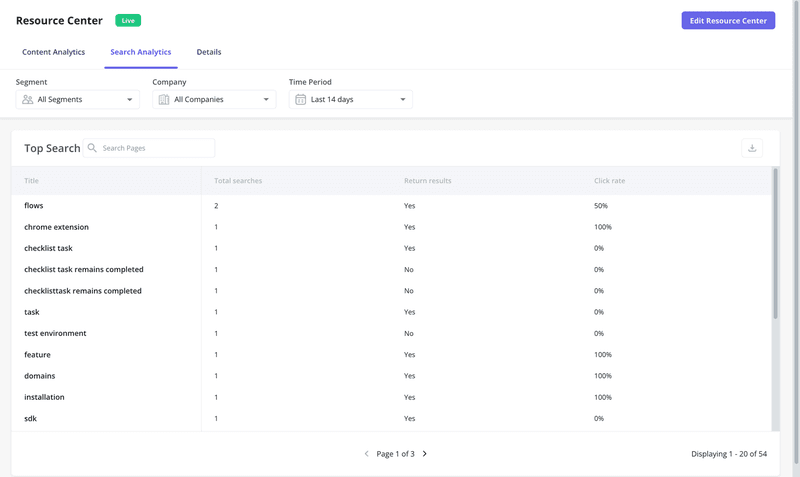Viewport: 800px width, 477px height.
Task: Select the chrome extension row
Action: coord(57,227)
